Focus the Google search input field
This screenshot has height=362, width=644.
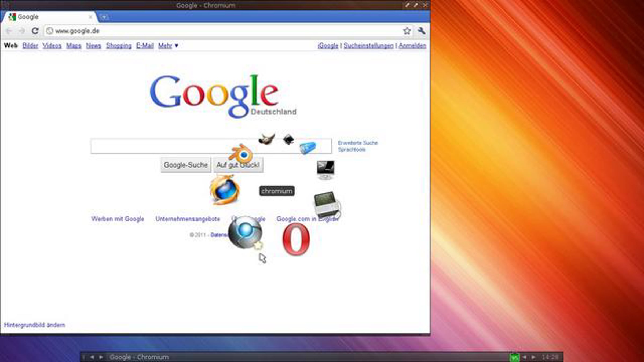(211, 146)
